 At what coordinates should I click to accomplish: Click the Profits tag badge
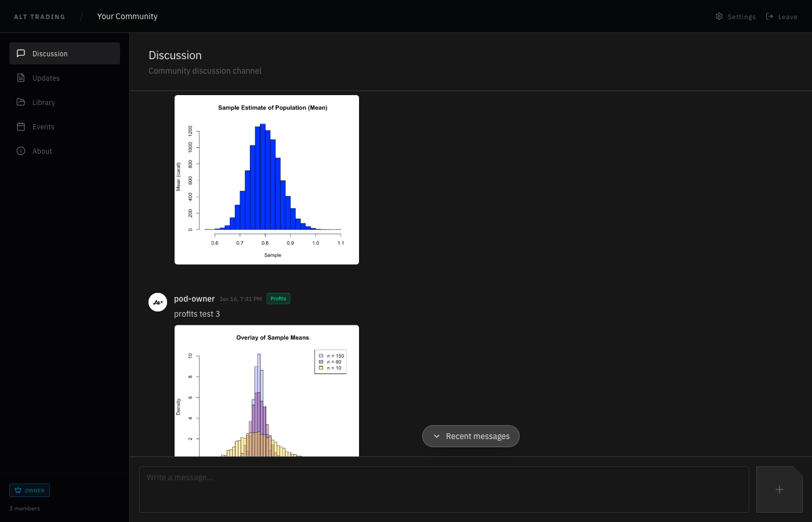(x=278, y=299)
